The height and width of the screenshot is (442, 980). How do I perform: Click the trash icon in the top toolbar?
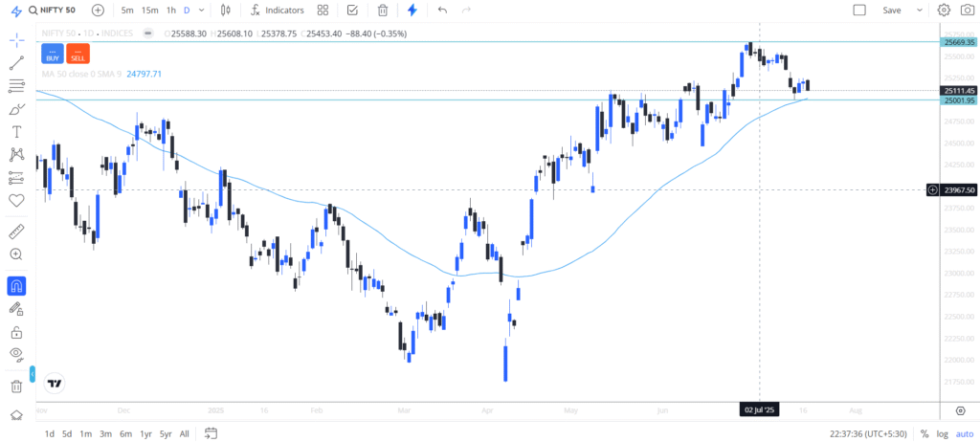(x=383, y=10)
